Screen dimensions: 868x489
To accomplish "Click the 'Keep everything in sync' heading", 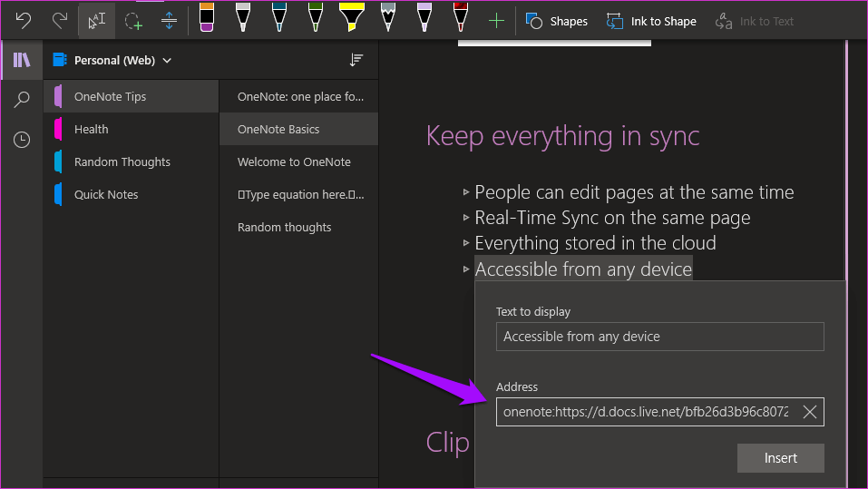I will coord(562,136).
